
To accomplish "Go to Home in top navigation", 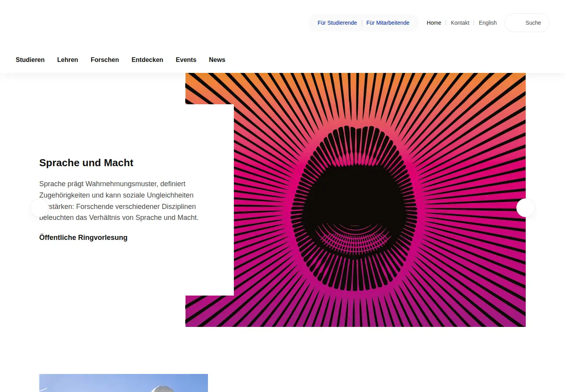I will point(434,23).
